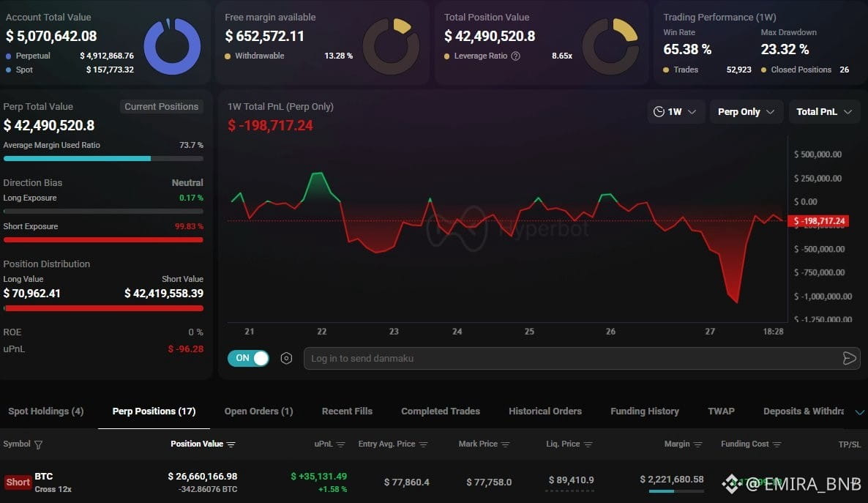
Task: Click the BTC symbol in positions row
Action: tap(44, 477)
